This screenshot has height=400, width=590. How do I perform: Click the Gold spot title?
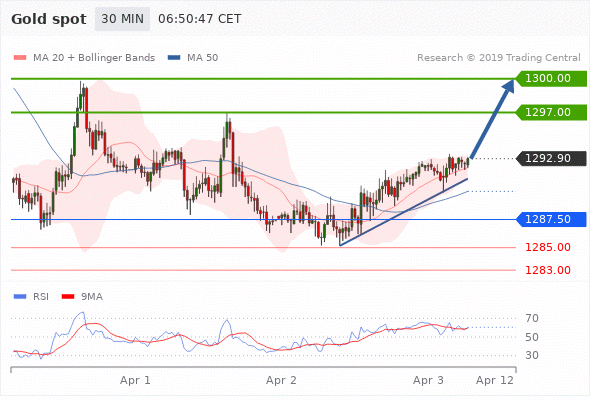point(49,19)
